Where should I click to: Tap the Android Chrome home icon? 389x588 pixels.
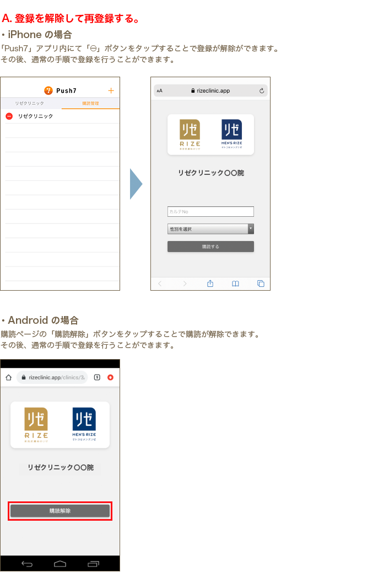tap(8, 377)
